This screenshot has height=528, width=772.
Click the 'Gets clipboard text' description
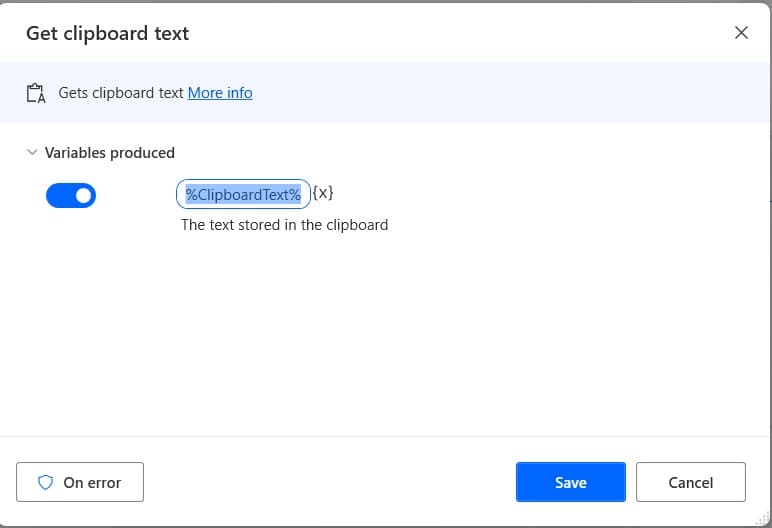click(121, 93)
